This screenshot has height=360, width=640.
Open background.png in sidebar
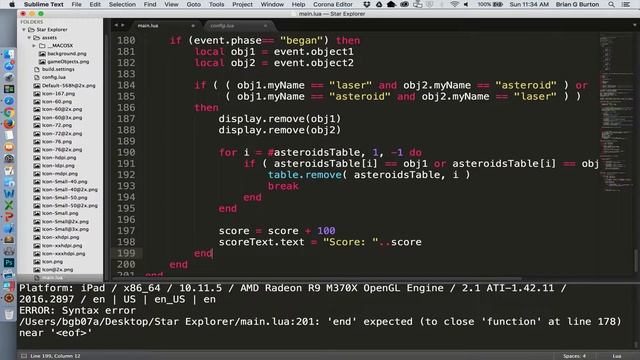(67, 53)
